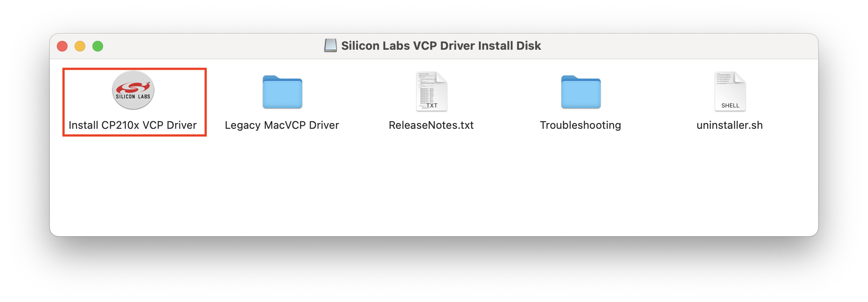868x302 pixels.
Task: Click the Troubleshooting folder name text
Action: coord(580,125)
